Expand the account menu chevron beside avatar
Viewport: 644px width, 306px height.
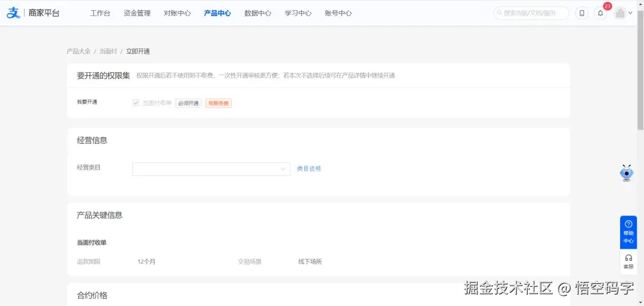630,13
